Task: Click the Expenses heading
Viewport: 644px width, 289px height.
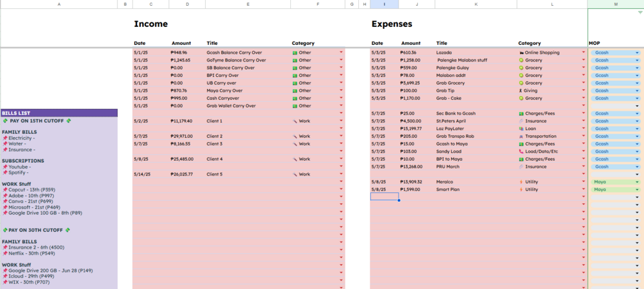Action: coord(392,24)
